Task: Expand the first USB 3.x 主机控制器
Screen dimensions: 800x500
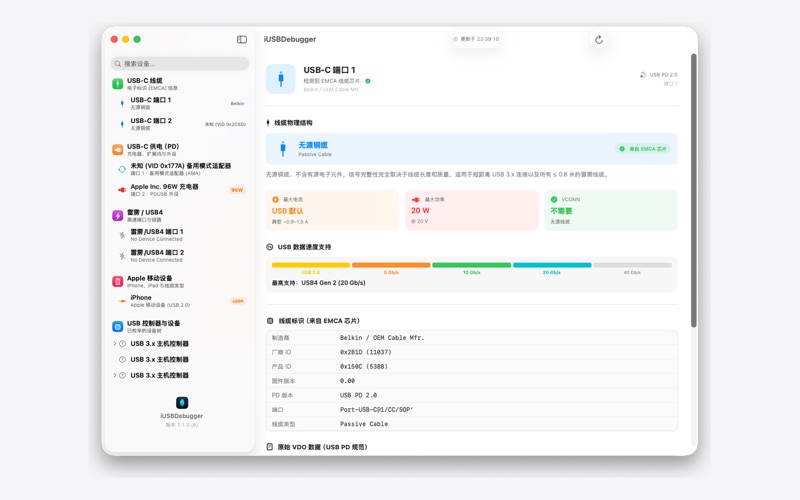Action: click(114, 343)
